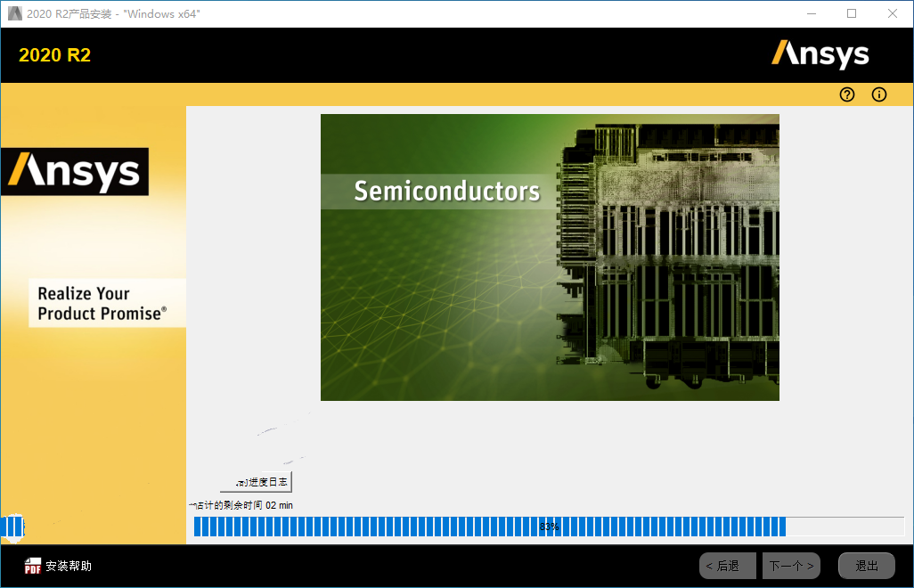Click the blue installation progress bar
Viewport: 914px width, 588px height.
pyautogui.click(x=549, y=527)
